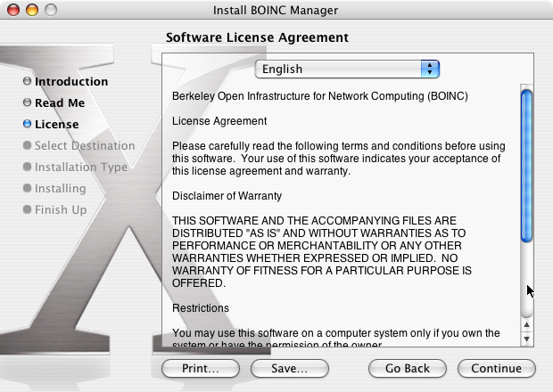
Task: Click the Restrictions heading in license
Action: [x=201, y=308]
